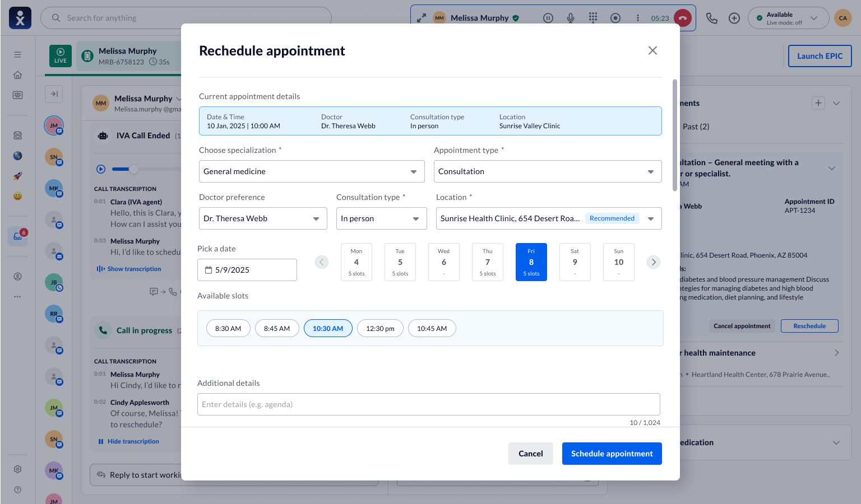Pick Sat 9 date tile
Viewport: 861px width, 504px height.
click(x=575, y=262)
